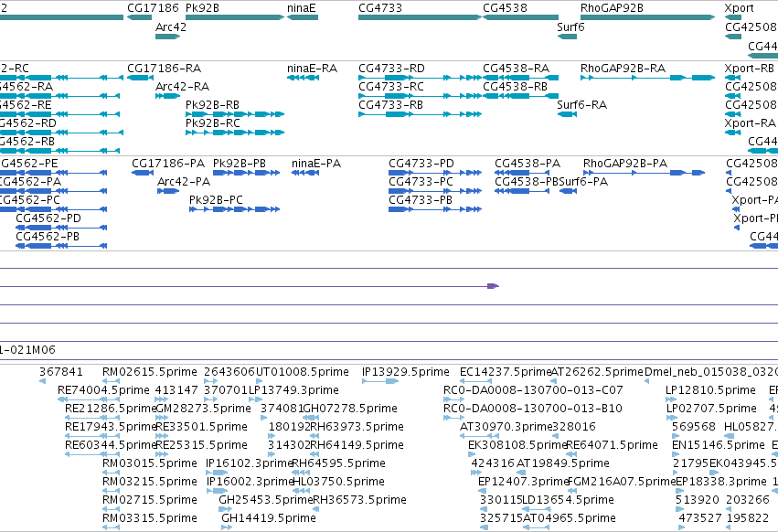Select protein CG4733-PC
The width and height of the screenshot is (778, 532).
[x=421, y=182]
